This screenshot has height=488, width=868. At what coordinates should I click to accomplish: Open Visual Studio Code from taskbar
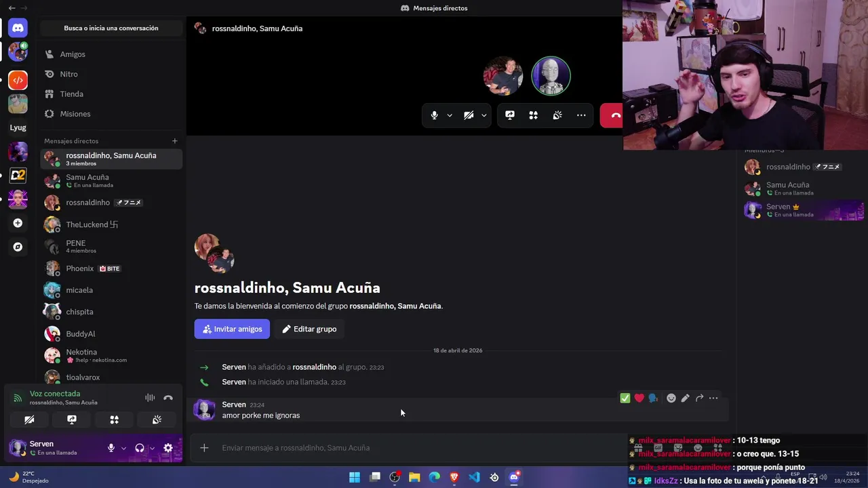tap(474, 477)
